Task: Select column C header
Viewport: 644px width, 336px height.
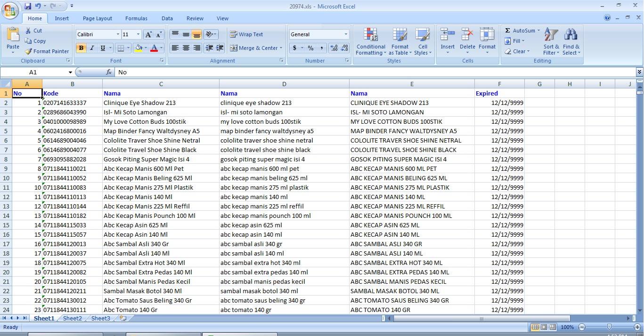Action: (161, 84)
